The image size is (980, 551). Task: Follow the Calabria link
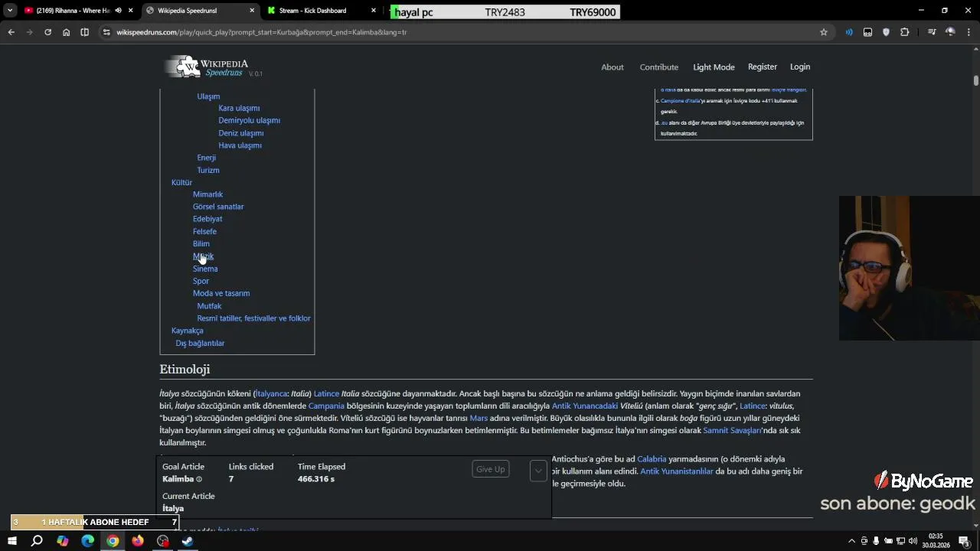coord(652,459)
